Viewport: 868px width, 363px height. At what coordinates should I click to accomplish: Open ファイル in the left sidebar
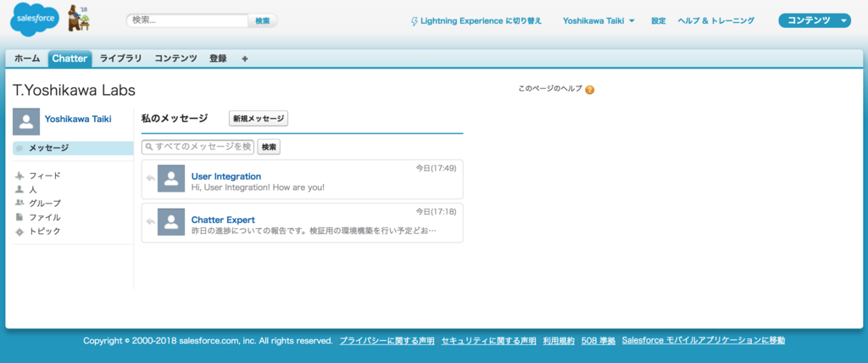point(45,217)
